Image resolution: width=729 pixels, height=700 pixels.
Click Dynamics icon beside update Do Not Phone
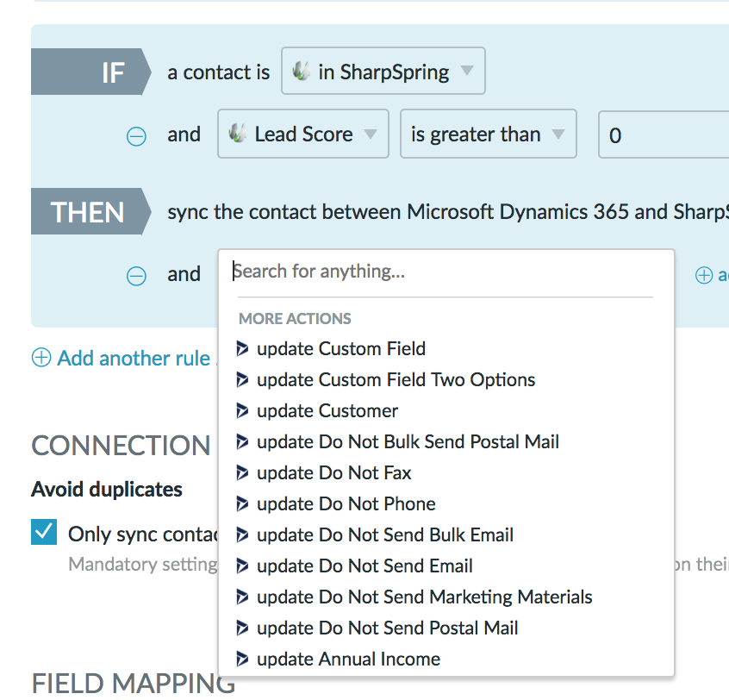[x=242, y=503]
